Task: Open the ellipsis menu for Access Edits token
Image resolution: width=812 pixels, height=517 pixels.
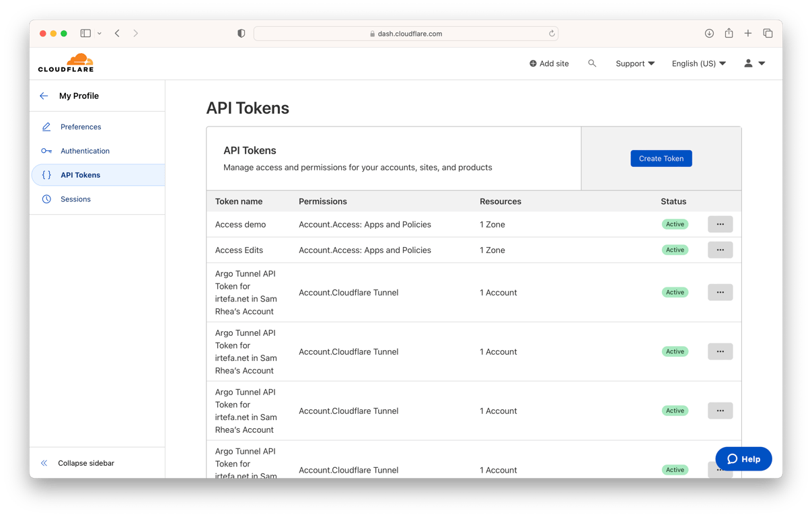Action: point(720,250)
